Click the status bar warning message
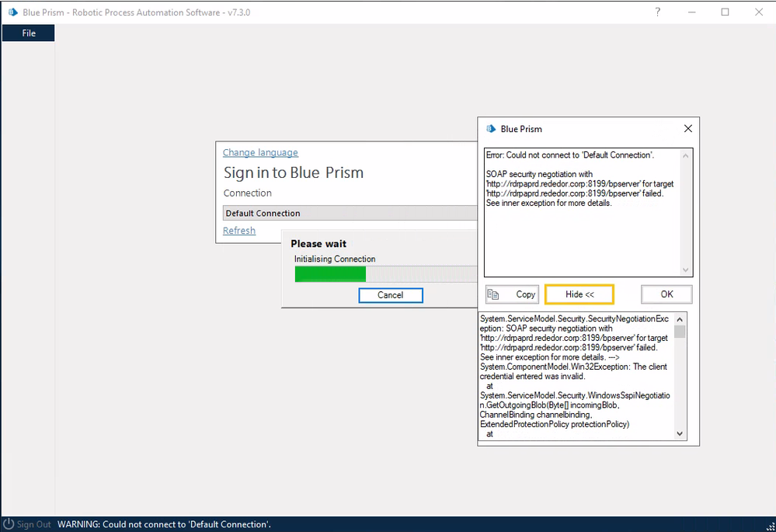 pos(165,524)
